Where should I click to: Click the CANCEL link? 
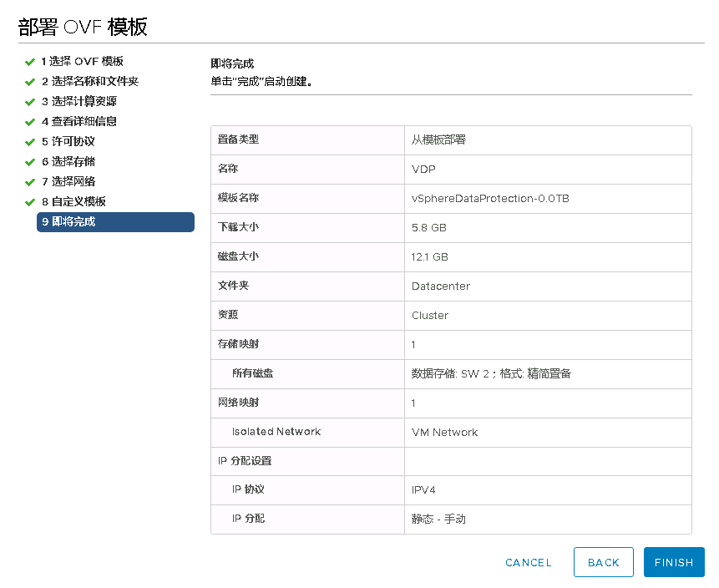(x=528, y=562)
